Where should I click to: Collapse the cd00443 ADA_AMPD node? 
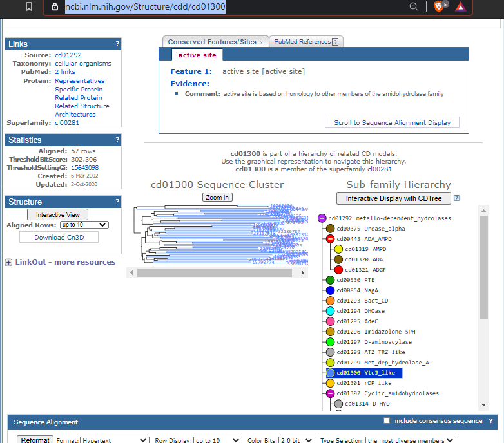pyautogui.click(x=330, y=239)
